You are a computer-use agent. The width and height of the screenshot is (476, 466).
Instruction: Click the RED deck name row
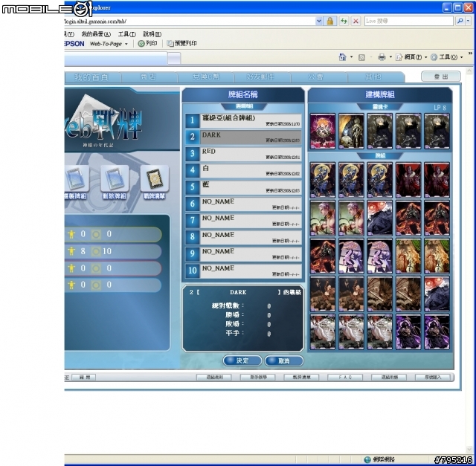pyautogui.click(x=251, y=154)
